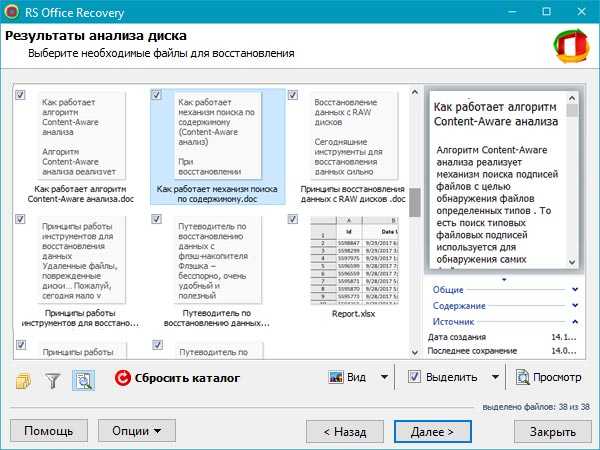Image resolution: width=600 pixels, height=450 pixels.
Task: Click the status text выделено файлов: 38 из 38
Action: click(536, 407)
